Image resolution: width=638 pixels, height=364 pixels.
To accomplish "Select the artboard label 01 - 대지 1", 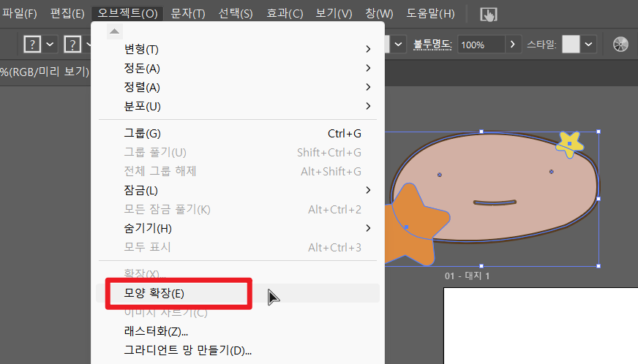I will coord(467,276).
